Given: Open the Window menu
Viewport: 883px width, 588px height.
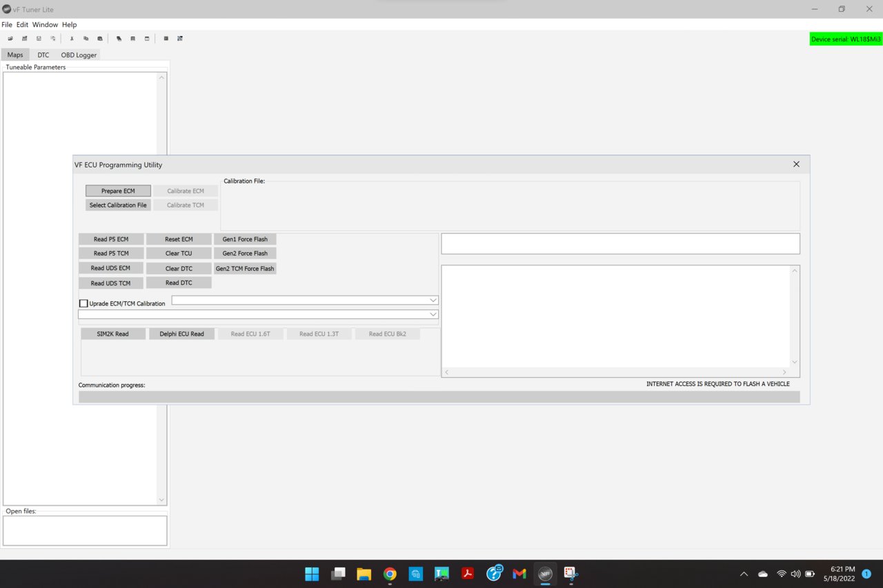Looking at the screenshot, I should 45,25.
